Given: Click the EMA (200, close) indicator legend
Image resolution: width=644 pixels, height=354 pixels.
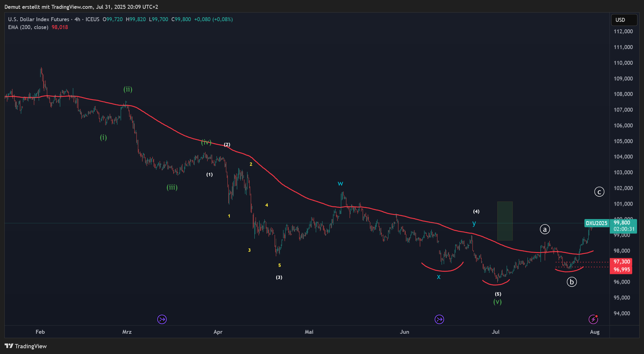Looking at the screenshot, I should point(28,27).
